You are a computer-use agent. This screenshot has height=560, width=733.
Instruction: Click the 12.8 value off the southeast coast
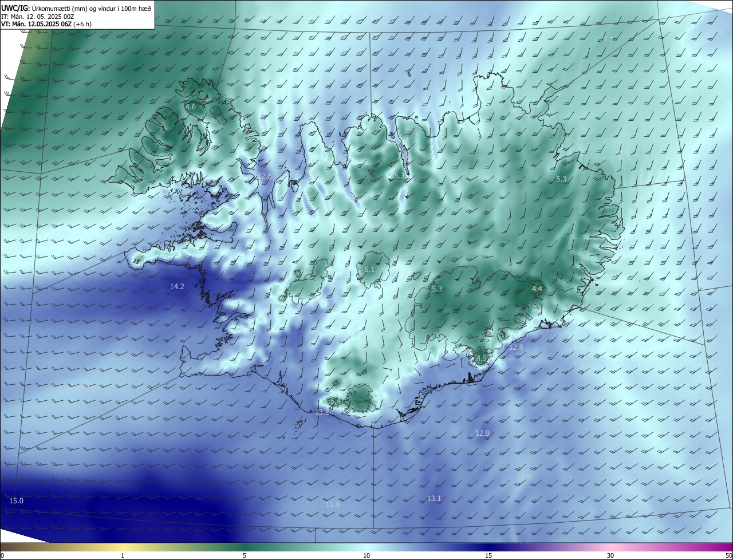(x=517, y=348)
